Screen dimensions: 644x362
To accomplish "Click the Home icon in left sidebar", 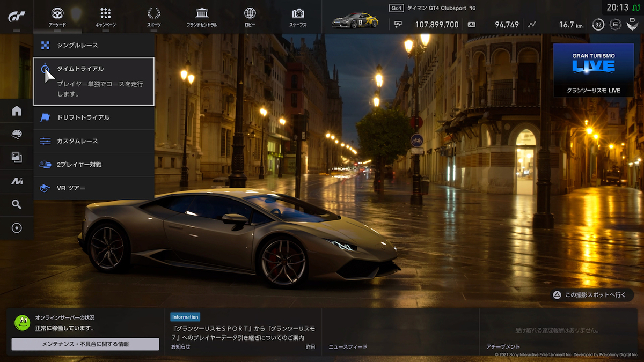I will click(x=17, y=111).
